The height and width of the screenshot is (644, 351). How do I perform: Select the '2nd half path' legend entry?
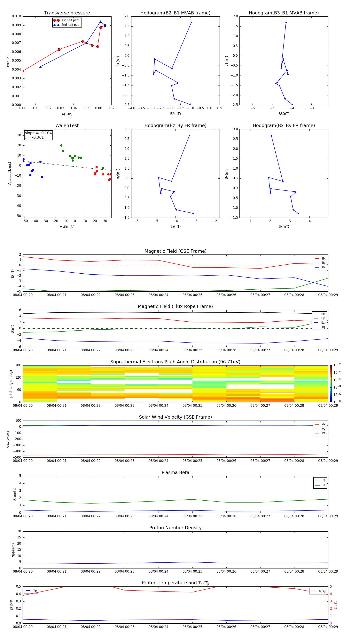pos(67,25)
